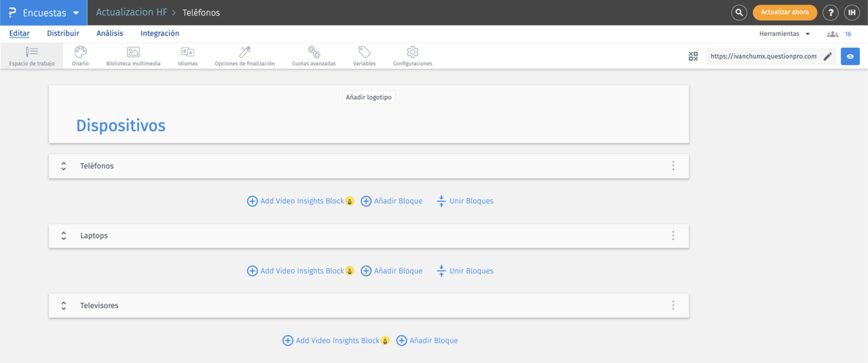Click Añadir Bloque below Televisores
The width and height of the screenshot is (868, 363).
427,341
